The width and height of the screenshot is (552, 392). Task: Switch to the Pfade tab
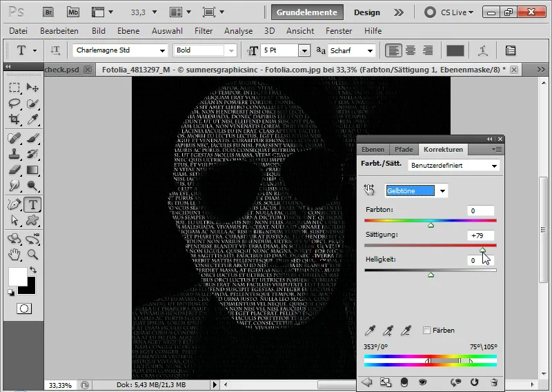(x=404, y=149)
